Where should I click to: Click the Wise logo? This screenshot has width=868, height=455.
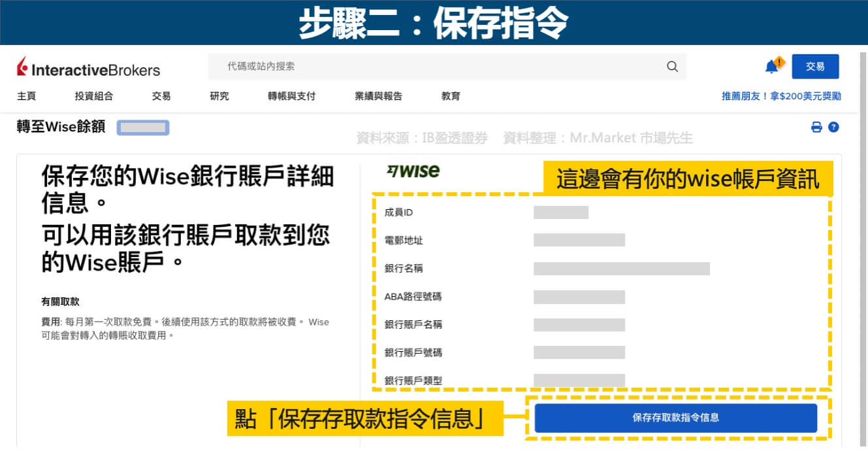pos(413,171)
